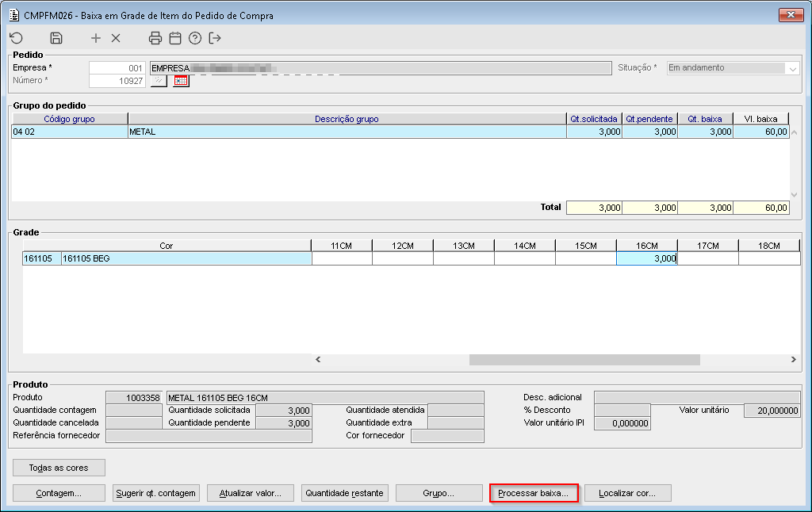Click the grade horizontal scrollbar thumb
The width and height of the screenshot is (812, 512).
click(x=584, y=359)
